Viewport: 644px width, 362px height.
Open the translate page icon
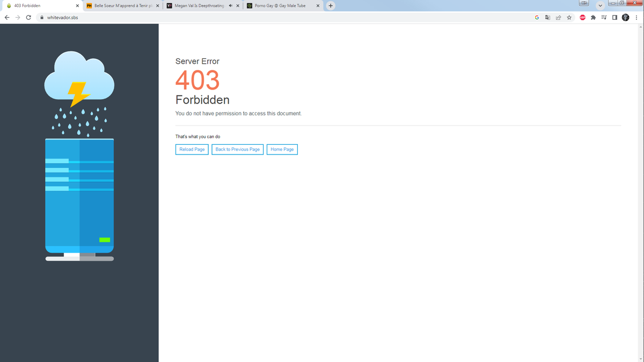click(x=547, y=17)
